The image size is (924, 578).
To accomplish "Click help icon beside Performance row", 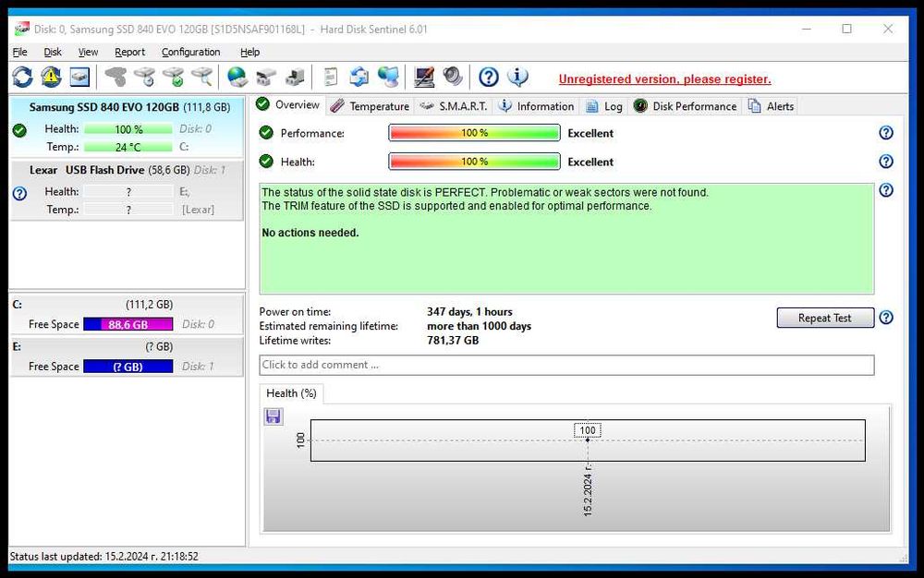I will [x=886, y=133].
